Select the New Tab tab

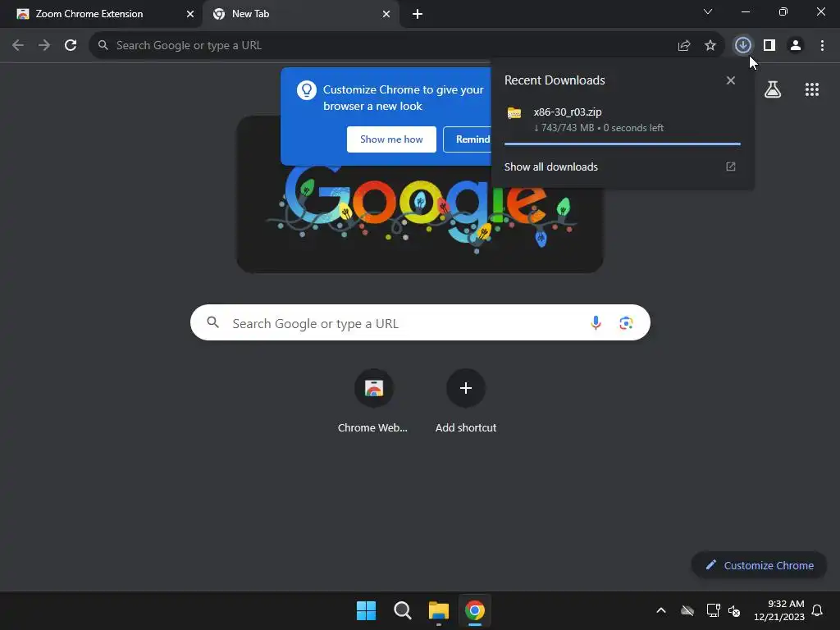(x=300, y=14)
